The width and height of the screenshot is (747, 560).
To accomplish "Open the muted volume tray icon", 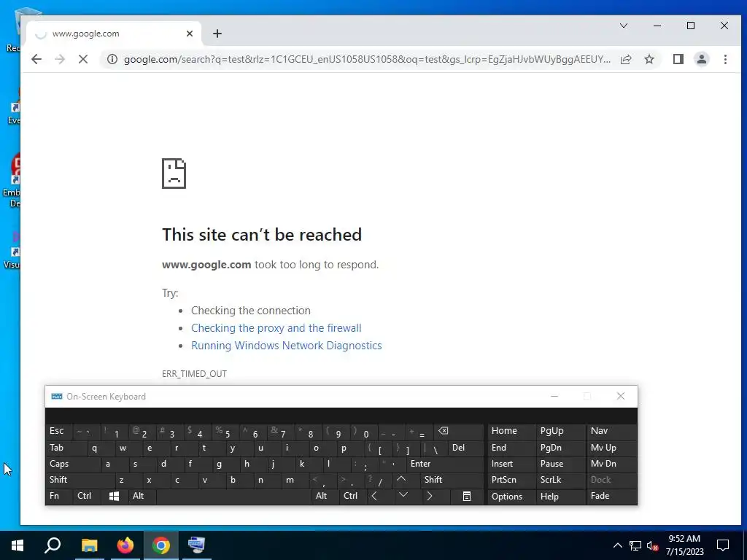I will coord(653,545).
